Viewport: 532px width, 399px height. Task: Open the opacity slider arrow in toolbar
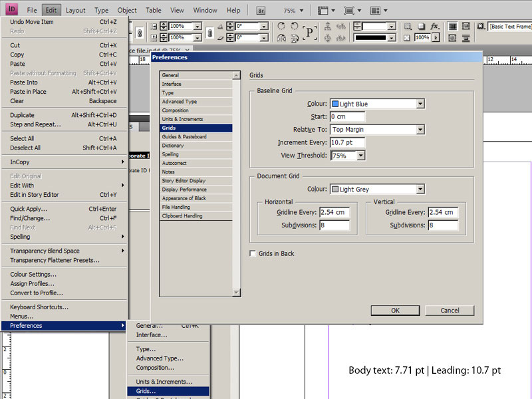point(436,37)
